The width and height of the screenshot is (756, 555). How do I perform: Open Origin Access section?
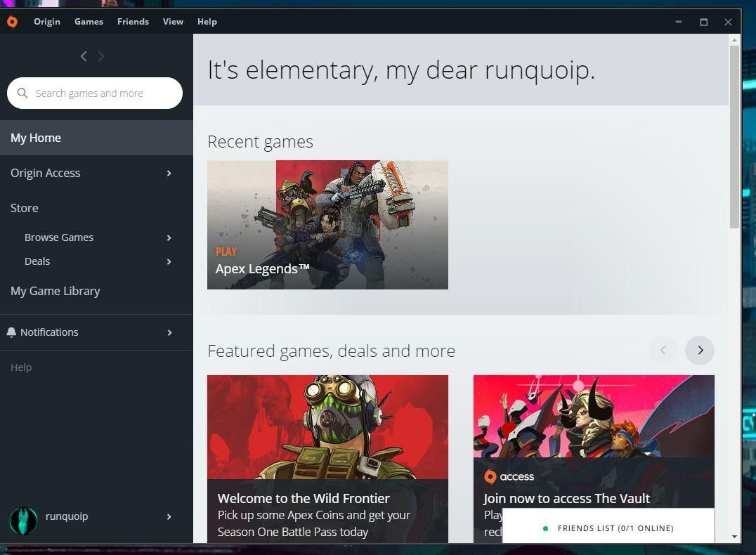pos(46,173)
